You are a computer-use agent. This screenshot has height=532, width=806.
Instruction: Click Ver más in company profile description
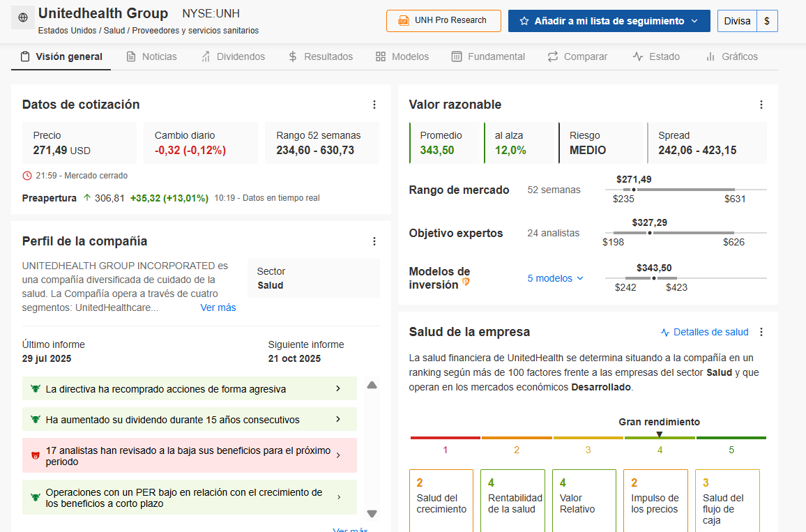coord(218,308)
